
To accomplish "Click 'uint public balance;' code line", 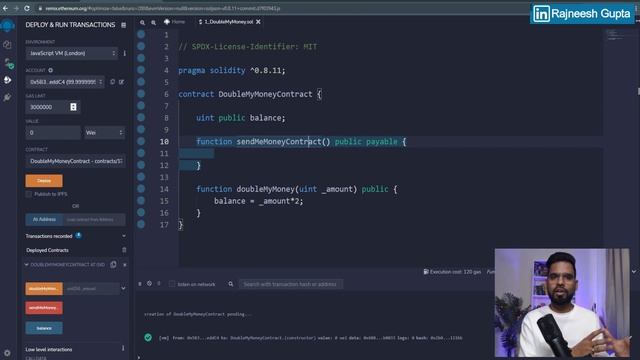I will [x=240, y=118].
